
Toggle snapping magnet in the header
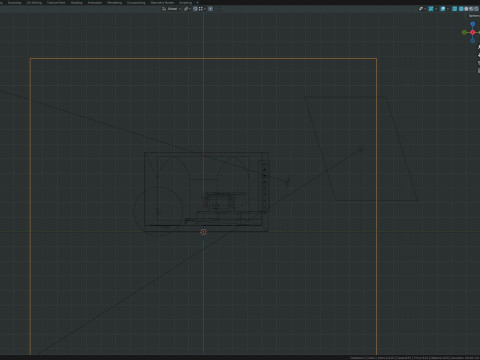click(195, 9)
